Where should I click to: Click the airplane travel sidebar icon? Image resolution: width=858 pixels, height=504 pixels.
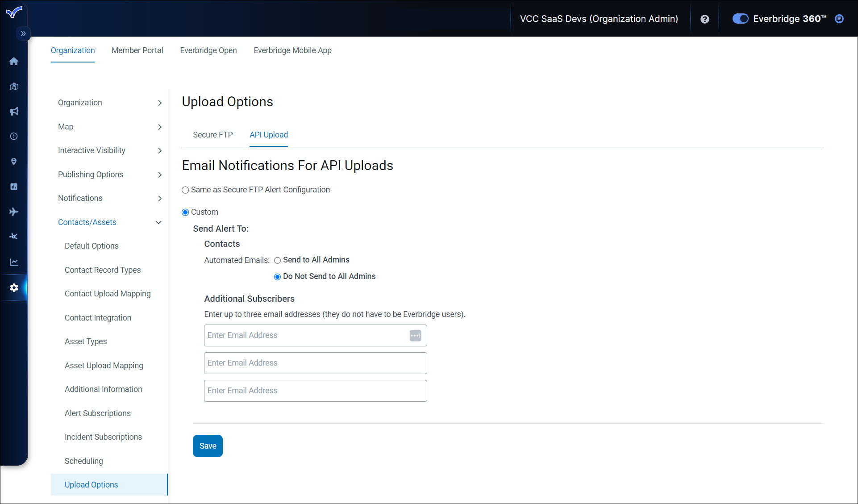pyautogui.click(x=14, y=212)
